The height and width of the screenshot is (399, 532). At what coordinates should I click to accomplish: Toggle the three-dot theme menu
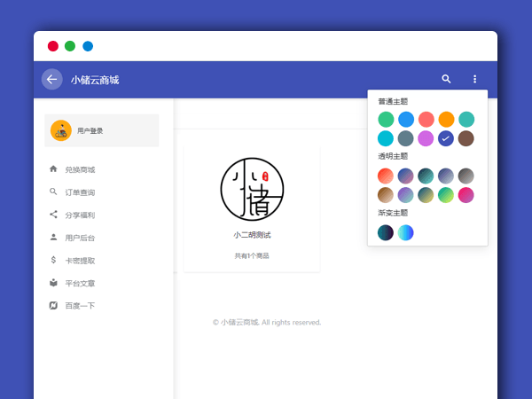click(474, 79)
